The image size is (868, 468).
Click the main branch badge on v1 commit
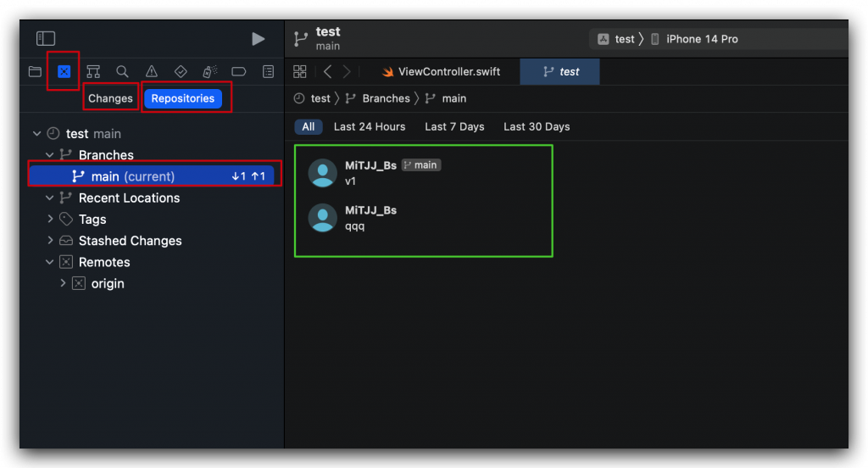421,165
